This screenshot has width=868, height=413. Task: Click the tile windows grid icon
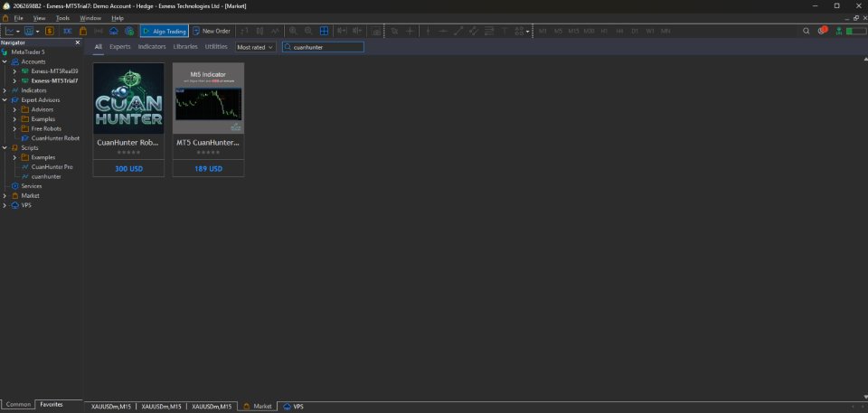325,31
